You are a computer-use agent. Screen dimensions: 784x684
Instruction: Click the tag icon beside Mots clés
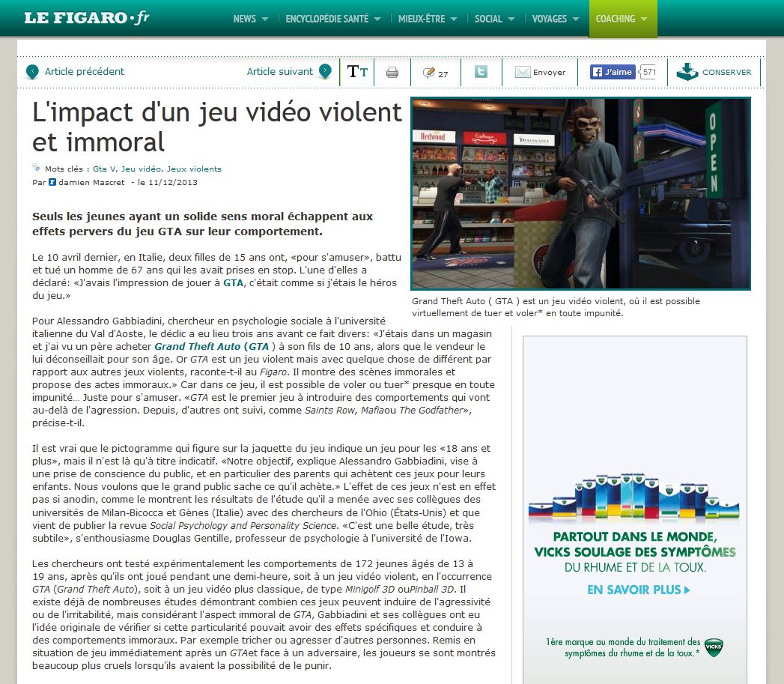coord(36,168)
